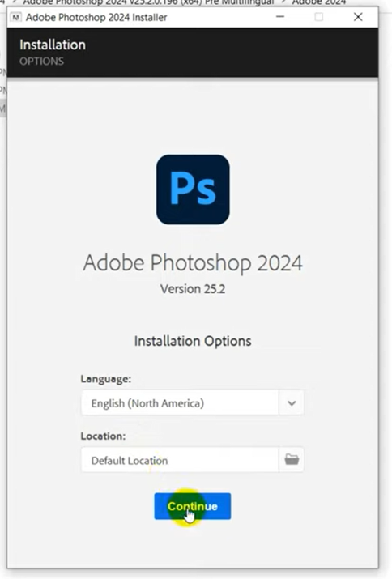Click the Default Location text field
The width and height of the screenshot is (392, 579).
(x=180, y=460)
